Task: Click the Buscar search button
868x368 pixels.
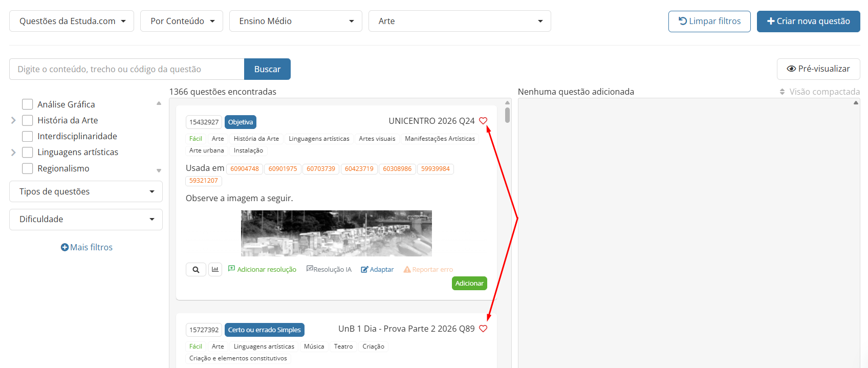Action: pos(267,69)
